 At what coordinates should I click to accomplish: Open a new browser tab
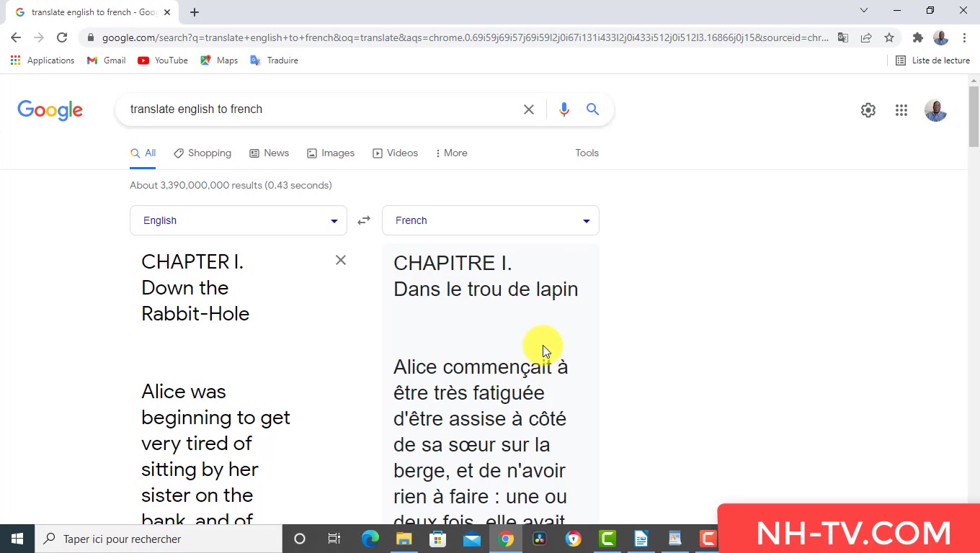(195, 12)
